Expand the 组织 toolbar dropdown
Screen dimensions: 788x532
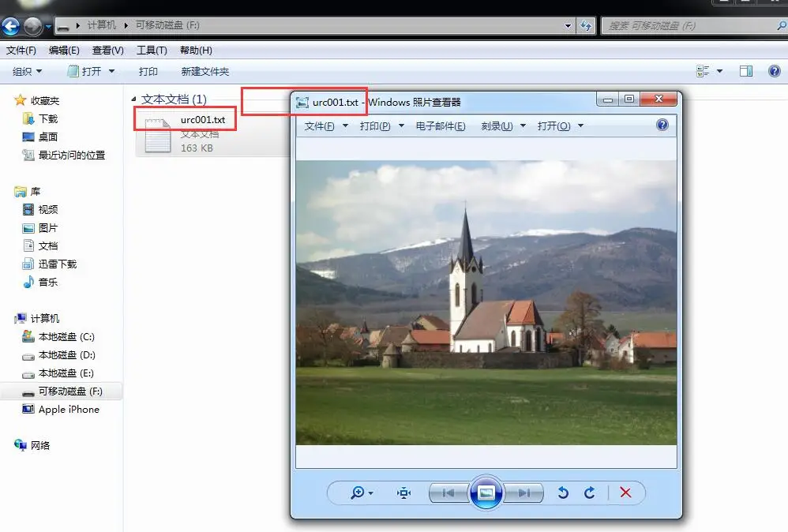27,71
